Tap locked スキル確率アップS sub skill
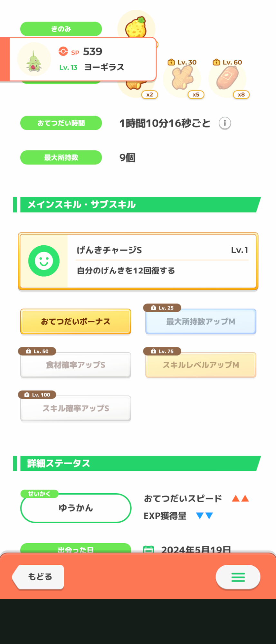276x644 pixels. point(76,408)
